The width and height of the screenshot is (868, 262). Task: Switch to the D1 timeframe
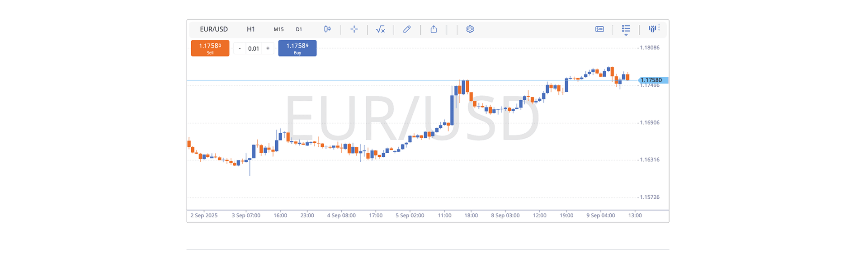[x=299, y=29]
